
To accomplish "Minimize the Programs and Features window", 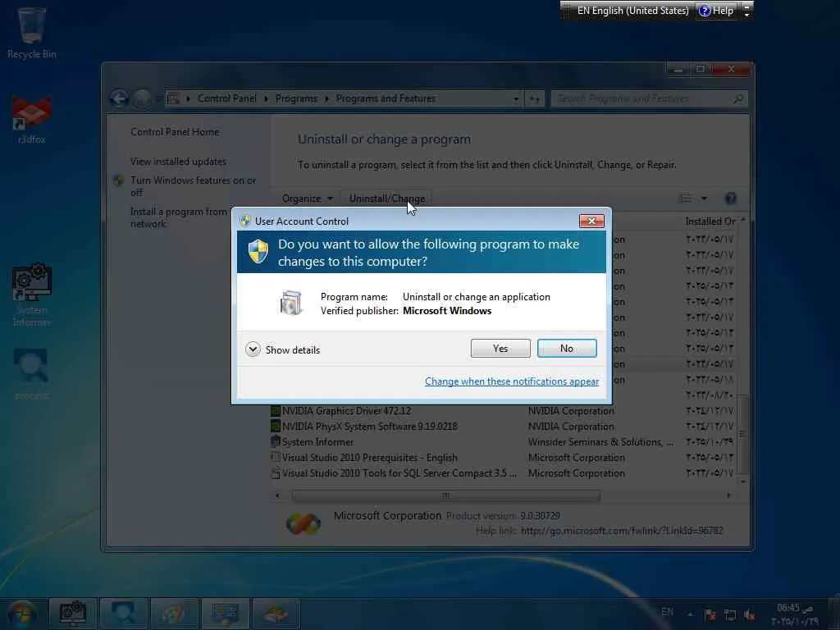I will [678, 69].
